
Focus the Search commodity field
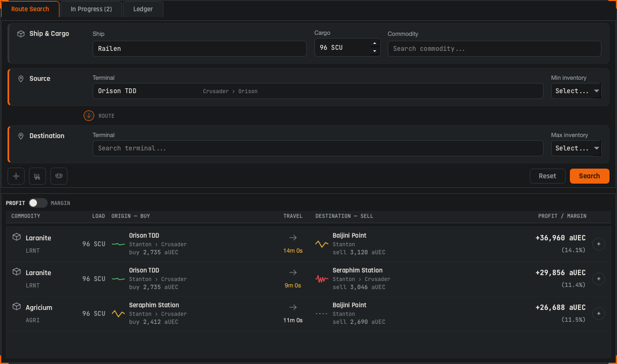coord(494,49)
